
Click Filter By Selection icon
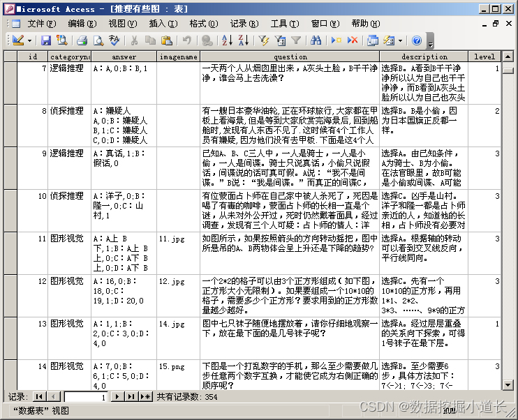pos(264,40)
